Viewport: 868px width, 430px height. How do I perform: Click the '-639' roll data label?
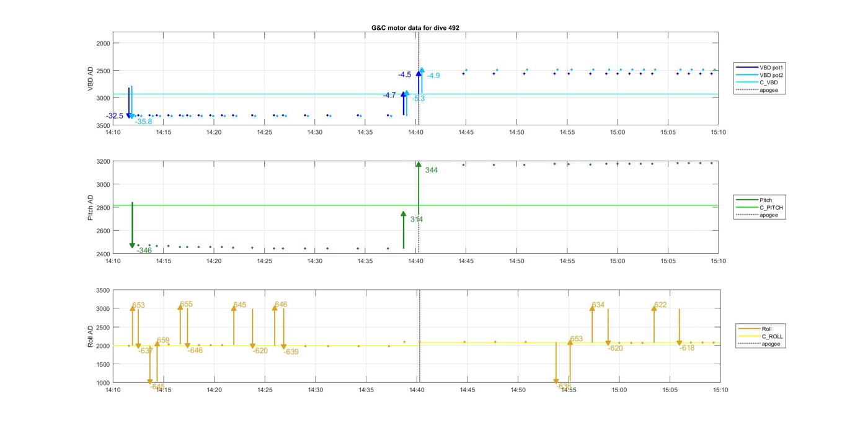(291, 352)
